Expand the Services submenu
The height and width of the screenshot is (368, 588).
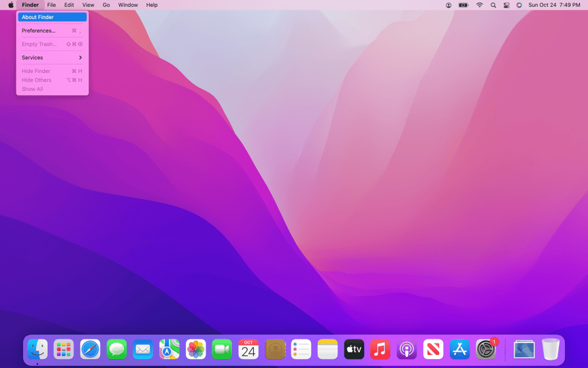[52, 57]
